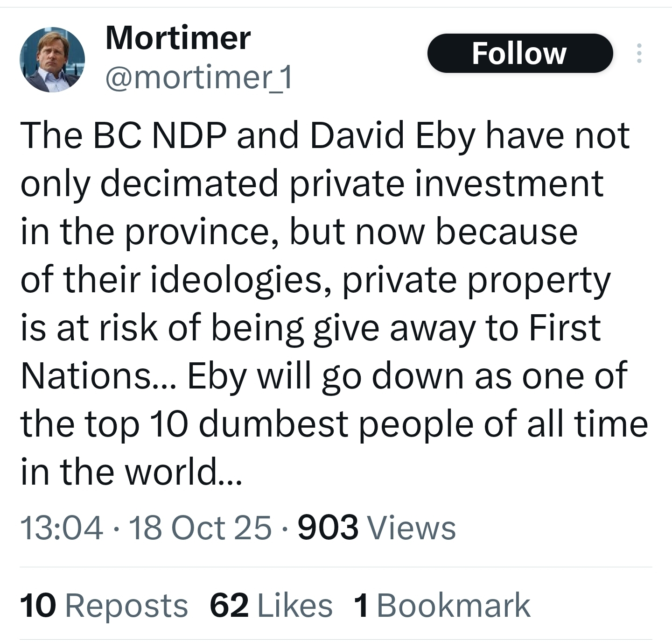Click the words 'private property'

point(476,280)
